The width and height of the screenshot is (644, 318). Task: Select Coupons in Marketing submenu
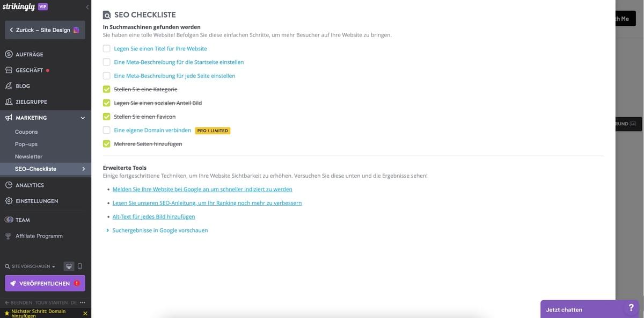(26, 132)
